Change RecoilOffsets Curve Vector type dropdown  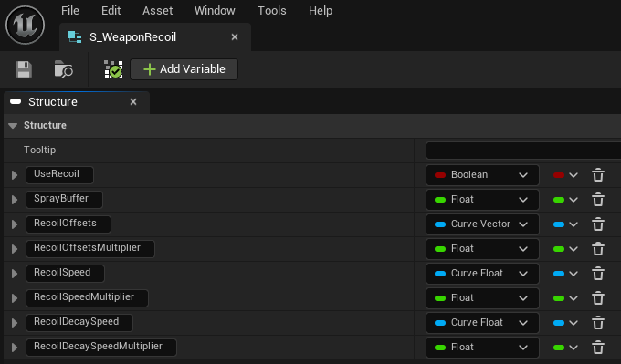tap(482, 224)
